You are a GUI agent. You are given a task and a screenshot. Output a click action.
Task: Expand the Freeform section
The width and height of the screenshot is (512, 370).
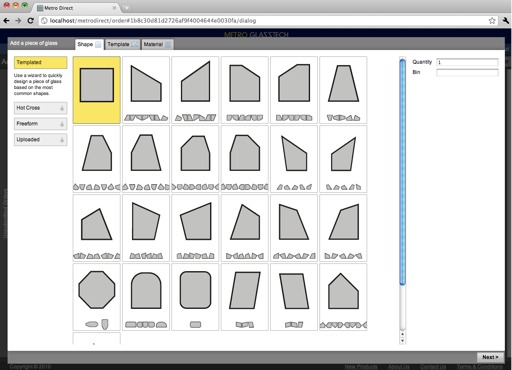pos(40,124)
